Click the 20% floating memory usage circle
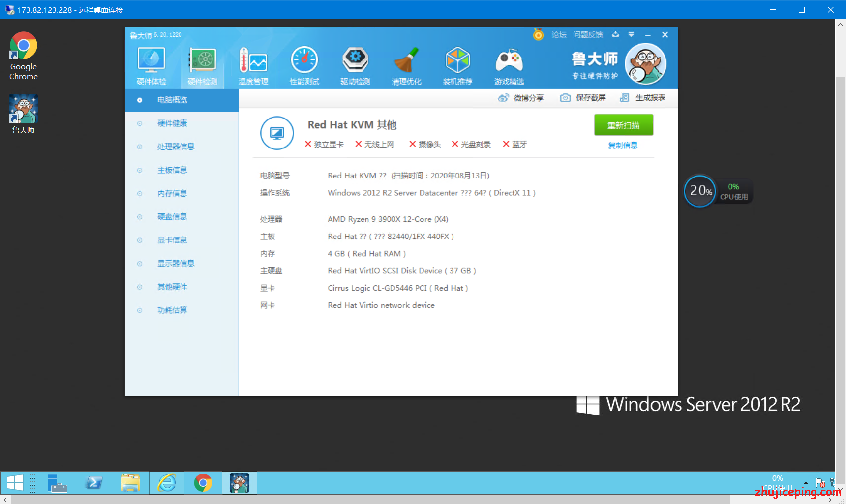Screen dimensions: 846x504 point(700,191)
